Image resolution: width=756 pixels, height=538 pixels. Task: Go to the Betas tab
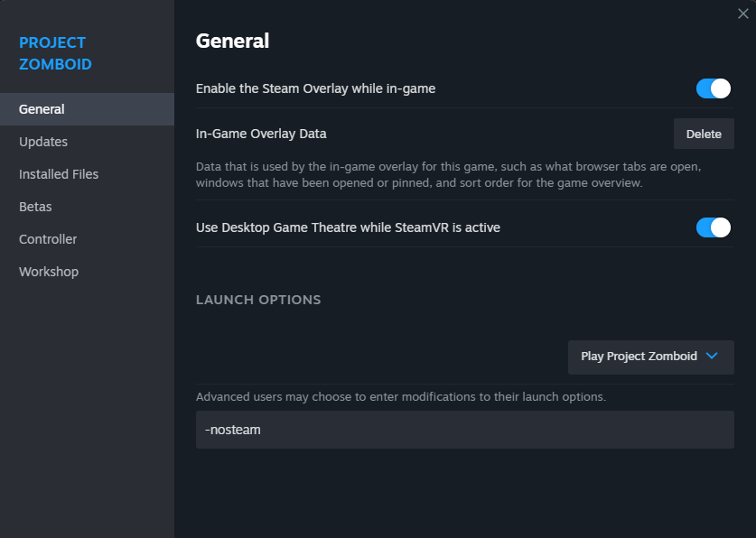pos(35,207)
